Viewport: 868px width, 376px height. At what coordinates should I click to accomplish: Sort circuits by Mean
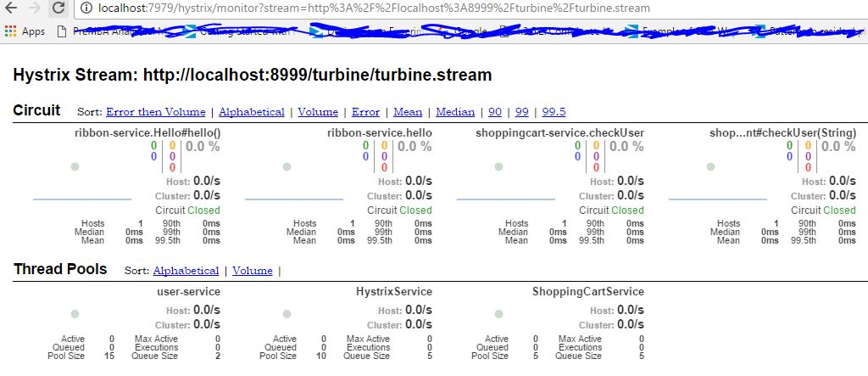pyautogui.click(x=408, y=112)
